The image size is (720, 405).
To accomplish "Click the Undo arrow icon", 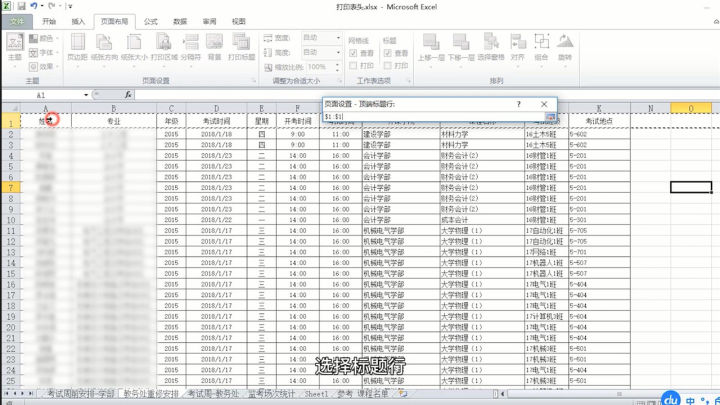I will [x=34, y=6].
